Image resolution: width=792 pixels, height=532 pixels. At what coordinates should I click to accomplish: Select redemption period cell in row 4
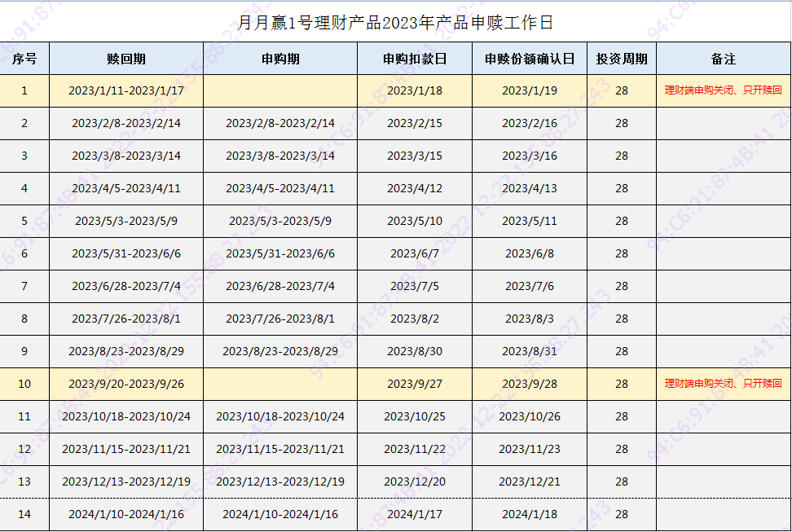click(126, 188)
